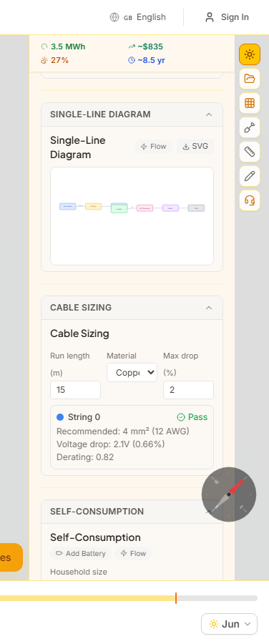Open the grid panel icon
The height and width of the screenshot is (644, 269).
tap(250, 102)
